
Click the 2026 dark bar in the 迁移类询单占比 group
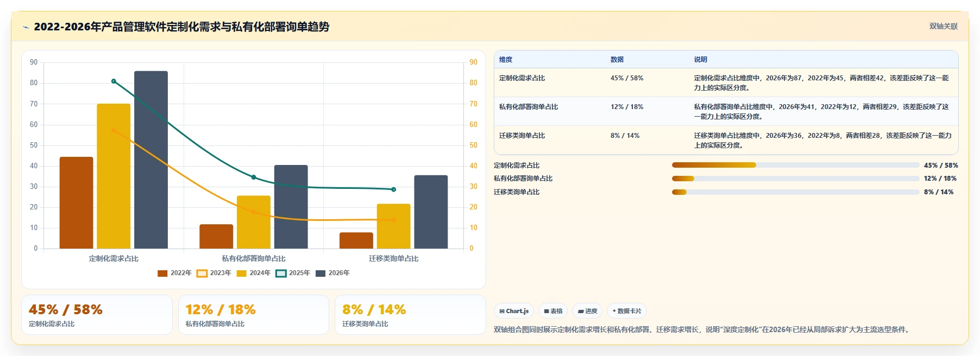[431, 212]
